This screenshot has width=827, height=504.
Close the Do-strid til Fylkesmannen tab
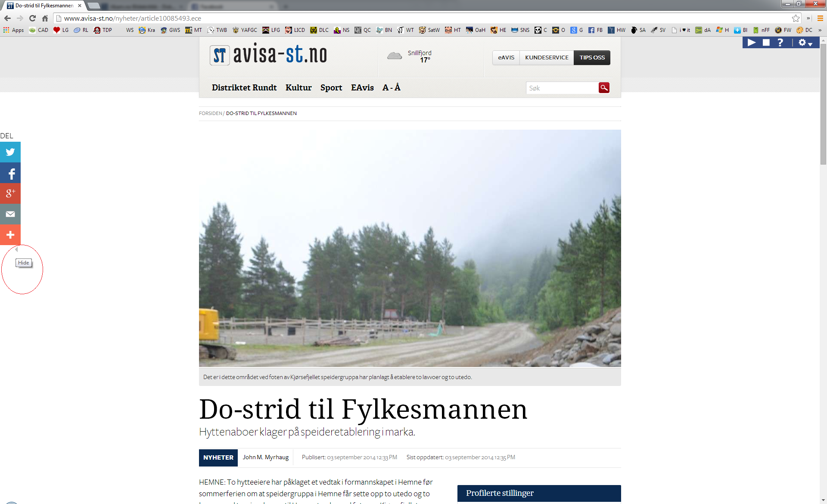coord(80,6)
